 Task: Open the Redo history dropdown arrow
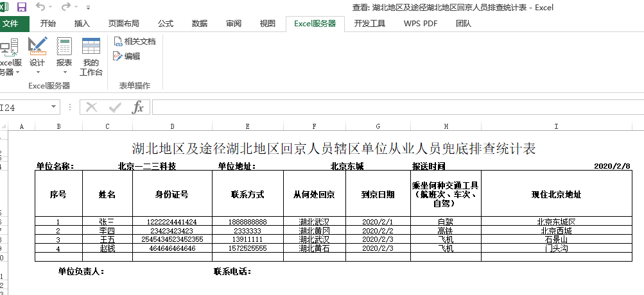click(76, 7)
